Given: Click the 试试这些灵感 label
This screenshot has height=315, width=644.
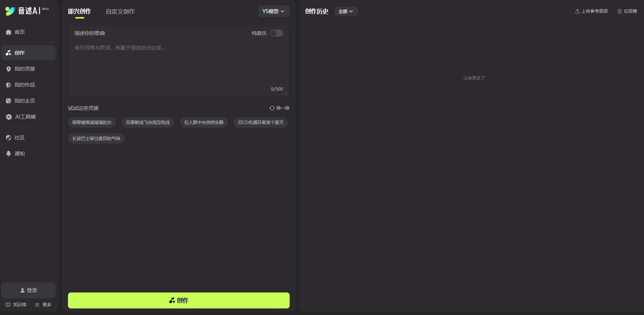Looking at the screenshot, I should (83, 108).
